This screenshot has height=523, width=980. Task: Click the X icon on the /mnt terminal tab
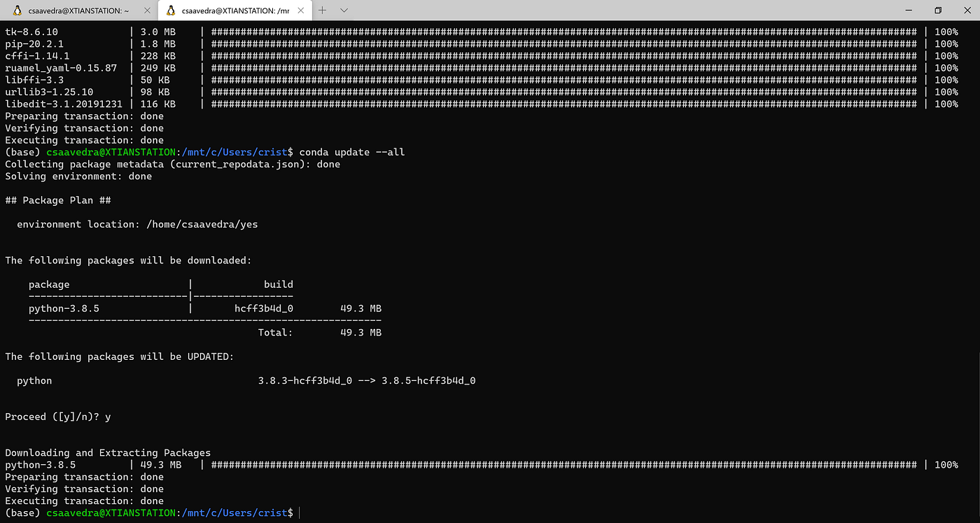pos(301,11)
